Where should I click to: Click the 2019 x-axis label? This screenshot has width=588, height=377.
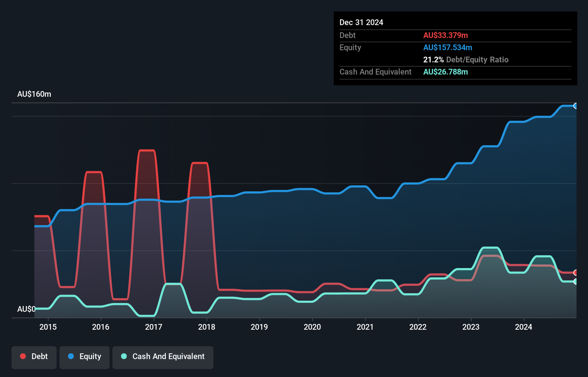click(259, 327)
